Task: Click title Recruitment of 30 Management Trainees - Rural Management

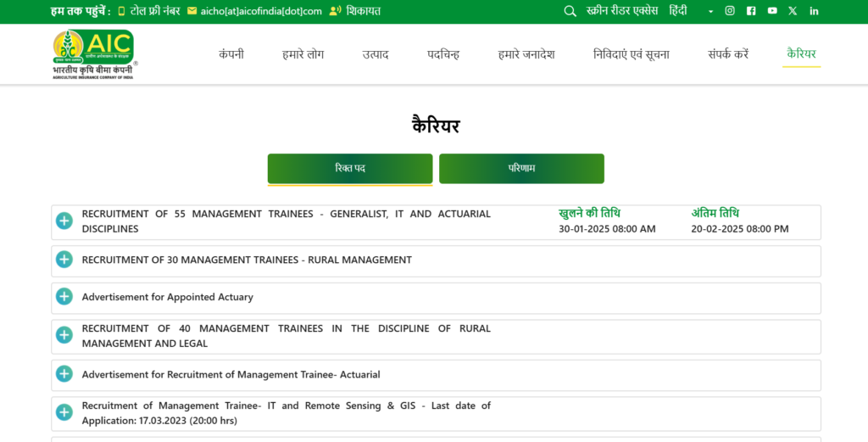Action: tap(247, 260)
